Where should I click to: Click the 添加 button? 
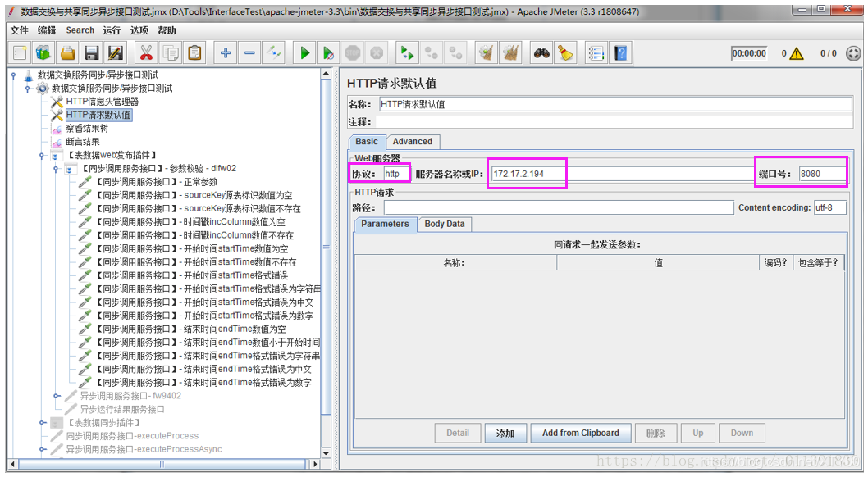[x=505, y=434]
